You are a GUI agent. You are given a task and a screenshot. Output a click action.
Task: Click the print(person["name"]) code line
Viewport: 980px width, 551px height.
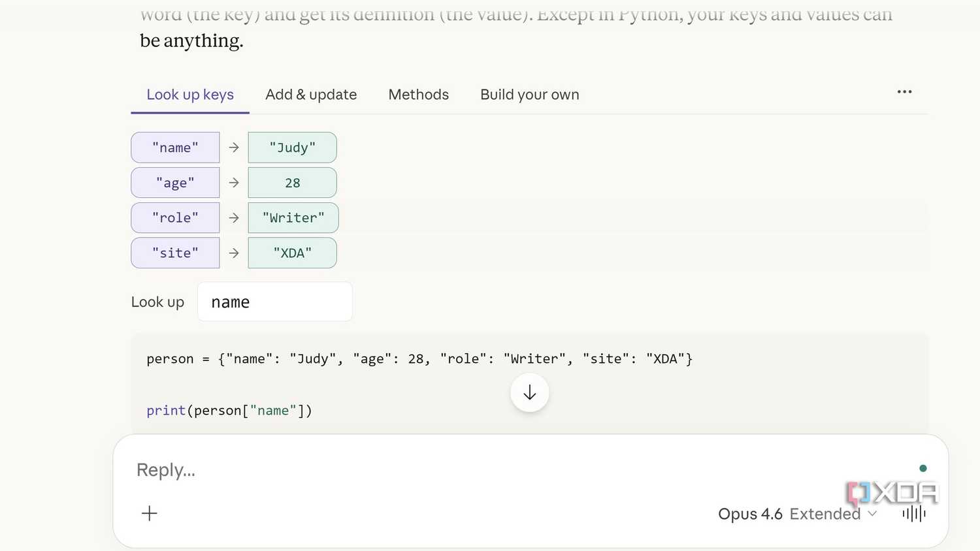[x=229, y=411]
